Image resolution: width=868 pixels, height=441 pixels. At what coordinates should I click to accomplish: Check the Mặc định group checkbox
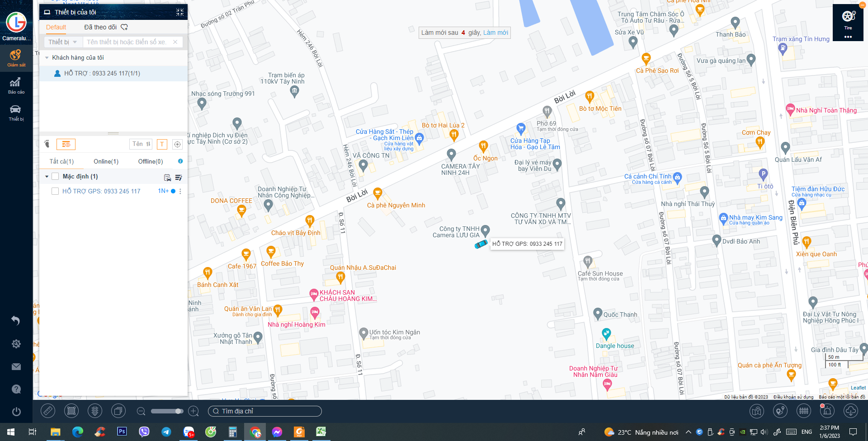point(55,177)
